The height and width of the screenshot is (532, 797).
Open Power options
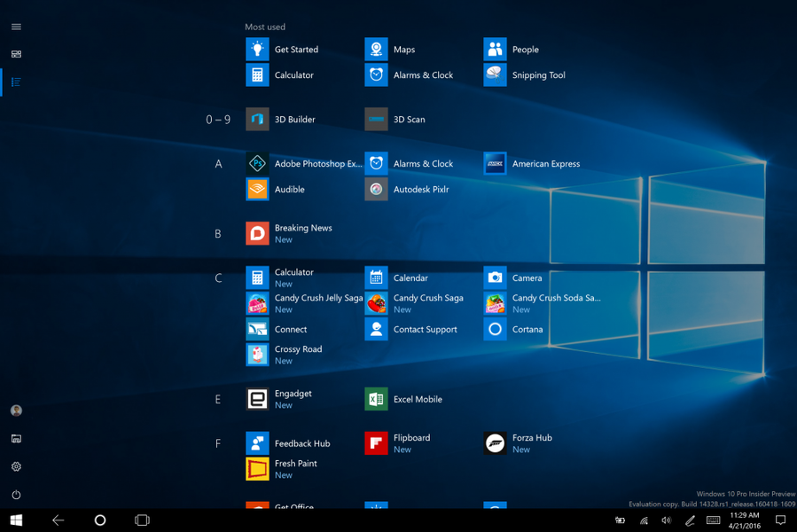pyautogui.click(x=16, y=495)
